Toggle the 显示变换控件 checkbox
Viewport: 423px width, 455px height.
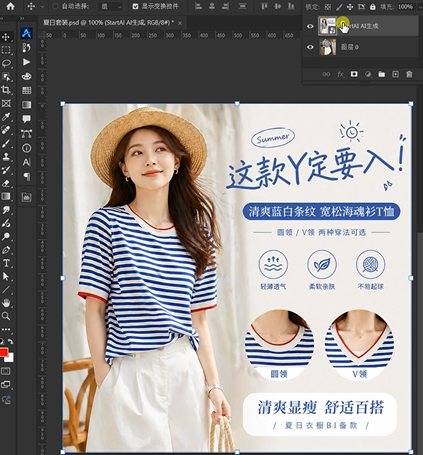pos(135,6)
